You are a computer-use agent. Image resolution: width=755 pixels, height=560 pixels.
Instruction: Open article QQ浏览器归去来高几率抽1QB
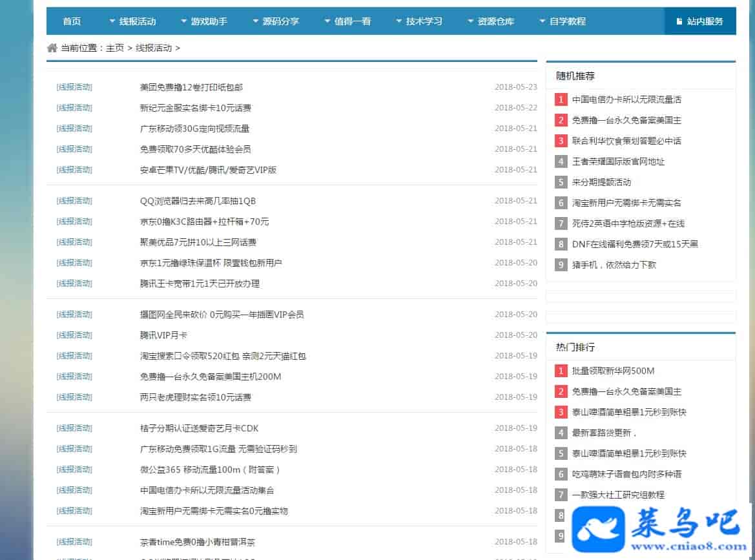click(x=198, y=201)
